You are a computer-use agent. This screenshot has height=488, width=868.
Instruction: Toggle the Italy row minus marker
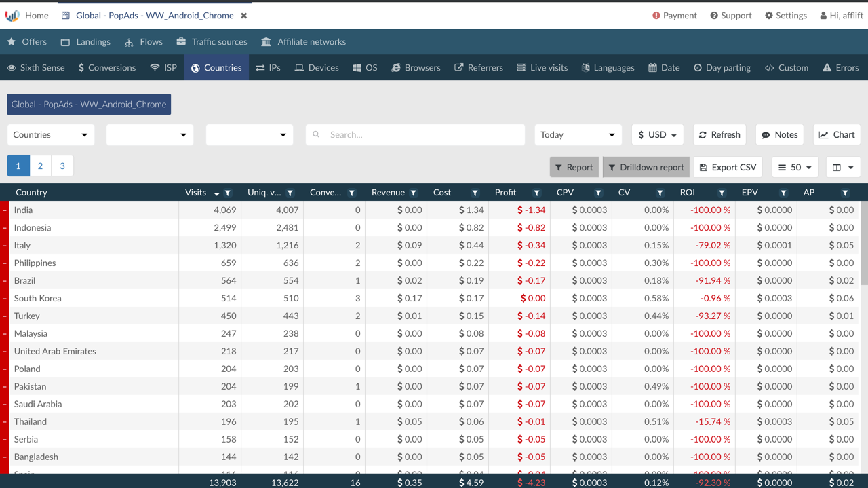5,246
